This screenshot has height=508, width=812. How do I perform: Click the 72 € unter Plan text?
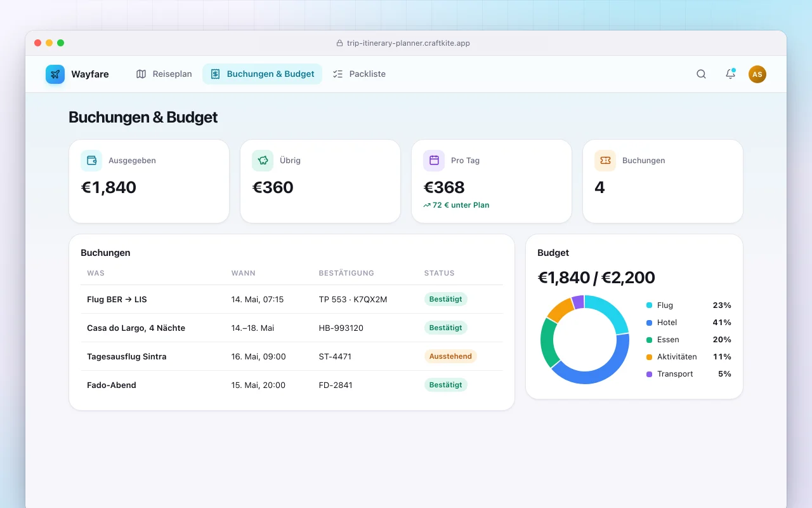(x=461, y=205)
